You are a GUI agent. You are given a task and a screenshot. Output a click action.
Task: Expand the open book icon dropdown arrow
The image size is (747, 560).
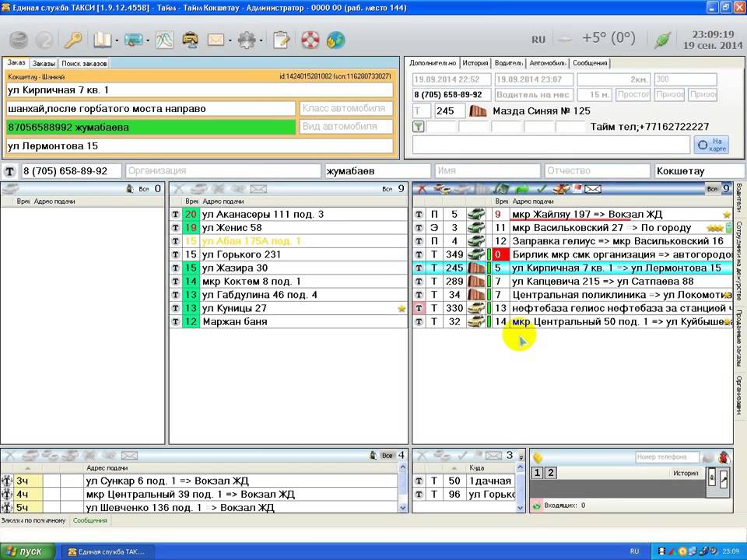pos(117,40)
